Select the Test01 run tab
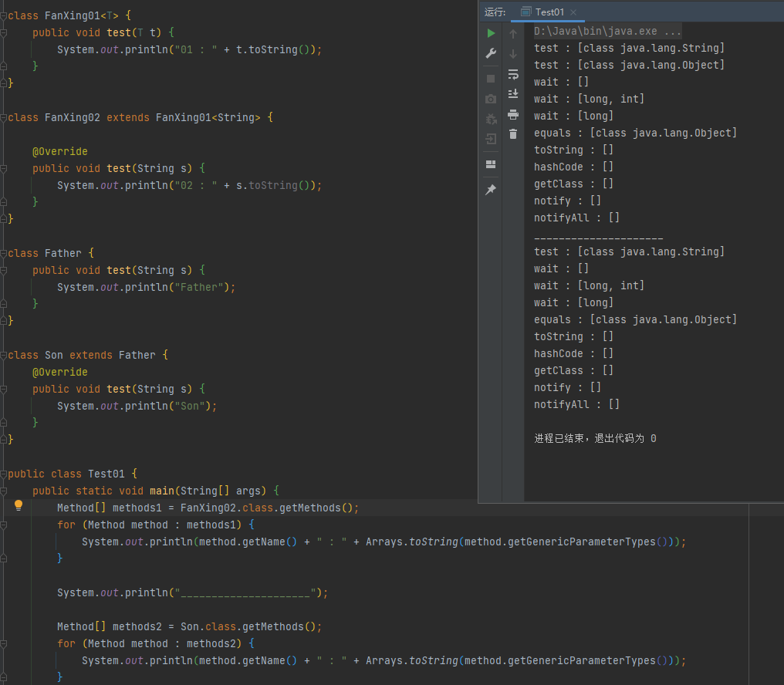The width and height of the screenshot is (784, 685). (x=549, y=12)
